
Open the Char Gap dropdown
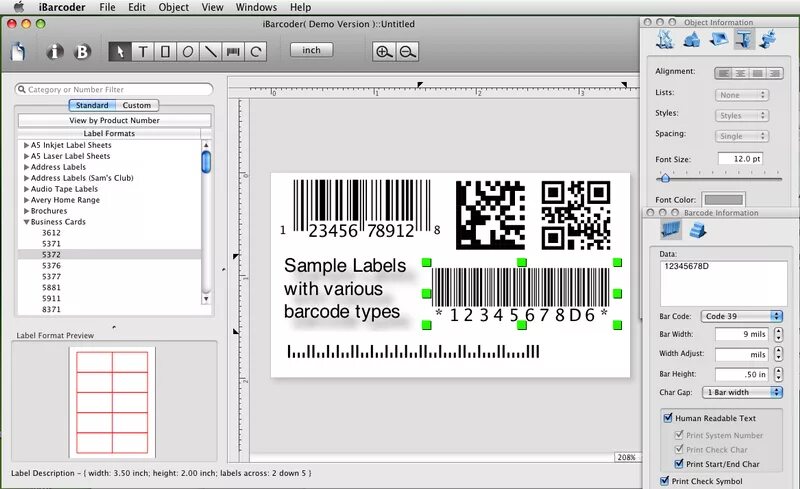coord(742,392)
